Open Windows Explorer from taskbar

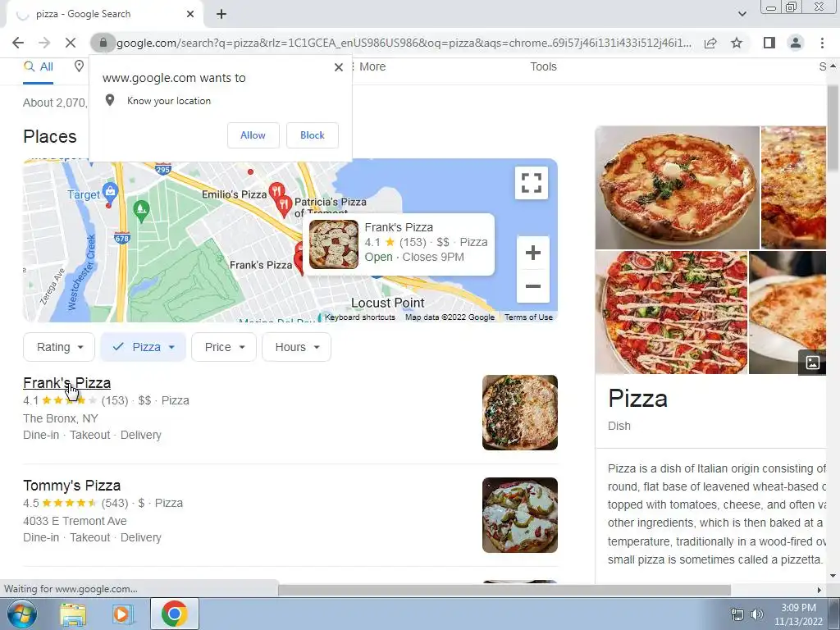[73, 614]
